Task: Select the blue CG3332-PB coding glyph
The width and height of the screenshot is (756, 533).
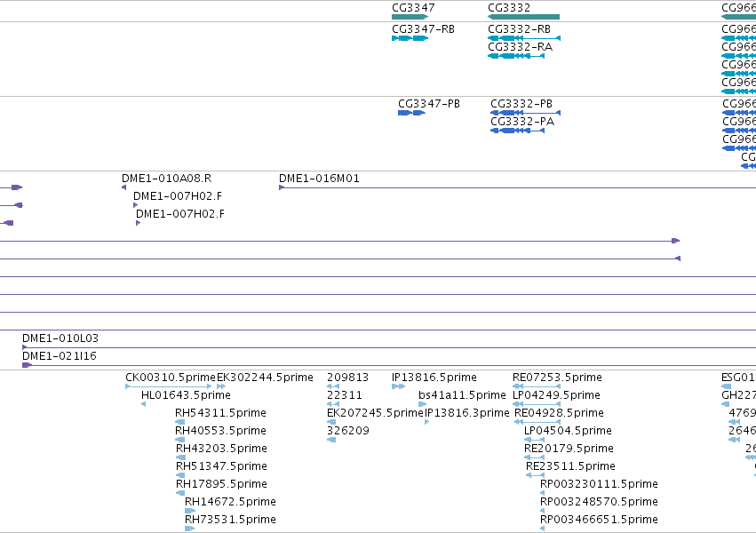Action: [526, 113]
